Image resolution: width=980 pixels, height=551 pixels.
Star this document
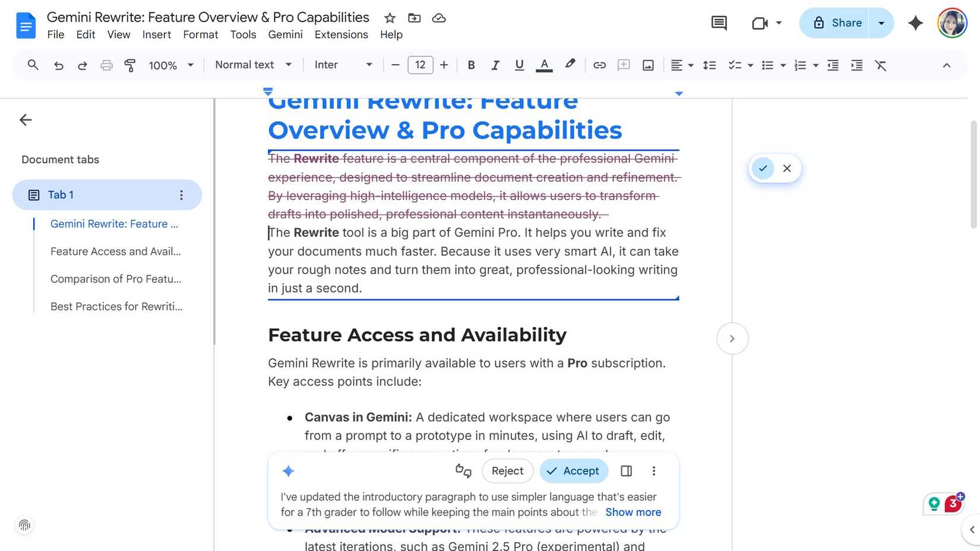pyautogui.click(x=390, y=18)
